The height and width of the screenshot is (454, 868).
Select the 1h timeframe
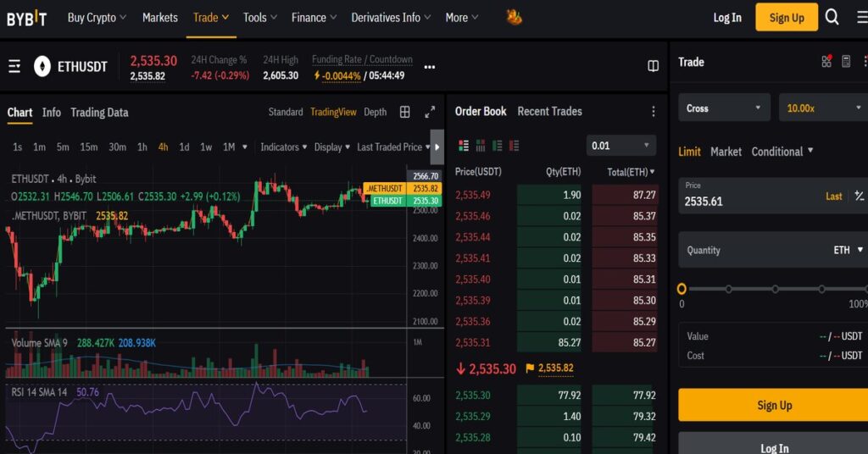[x=142, y=147]
